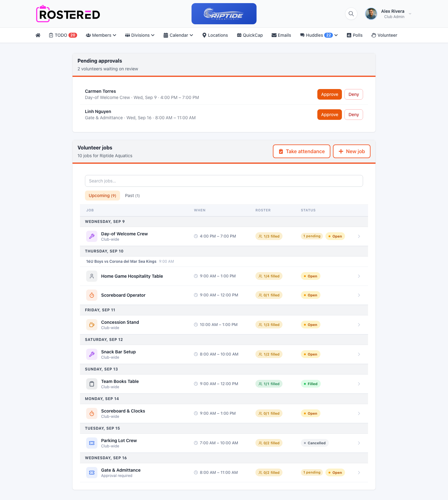Click the ticket icon for Parking Lot Crew
The height and width of the screenshot is (500, 448).
click(92, 443)
